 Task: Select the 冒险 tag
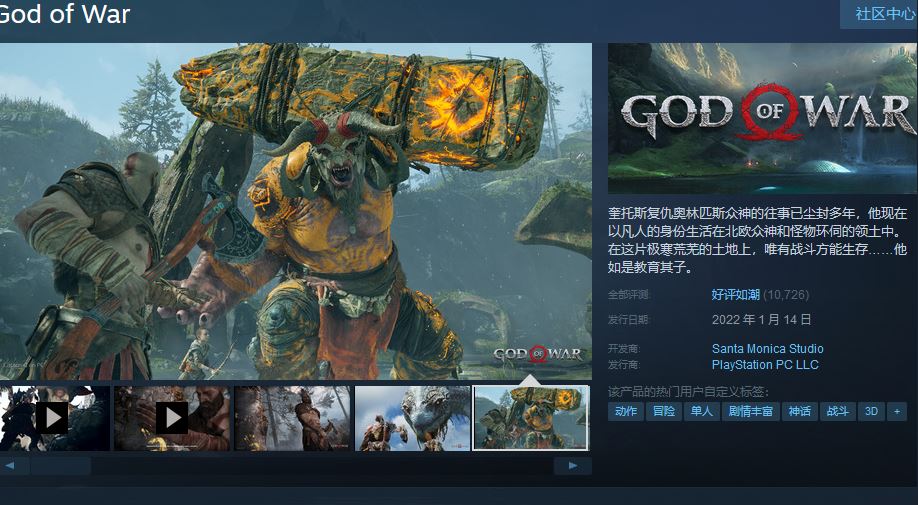tap(662, 411)
